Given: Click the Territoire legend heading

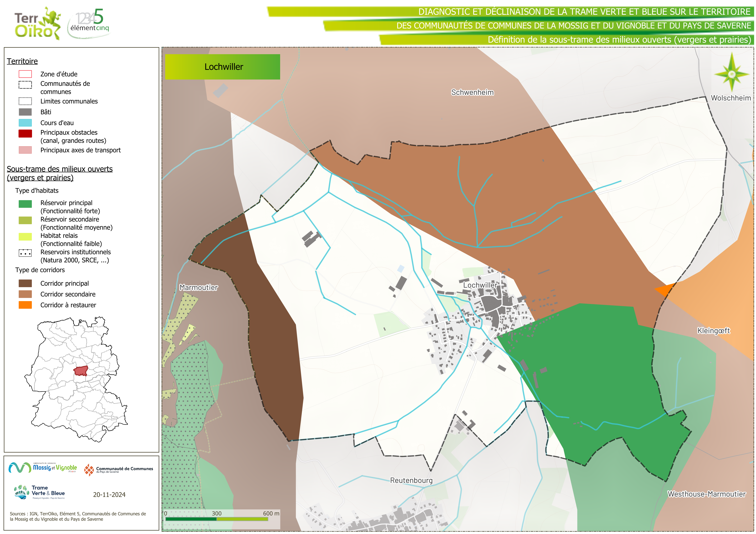Looking at the screenshot, I should (22, 61).
